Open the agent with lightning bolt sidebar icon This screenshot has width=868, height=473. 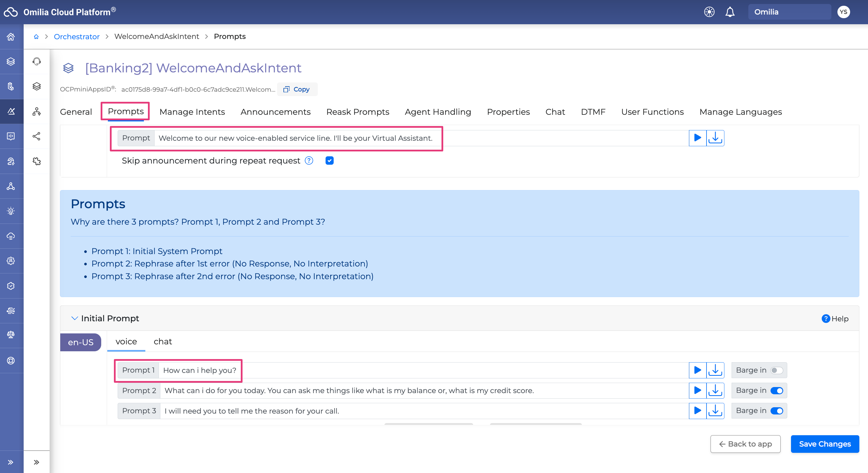pyautogui.click(x=11, y=162)
